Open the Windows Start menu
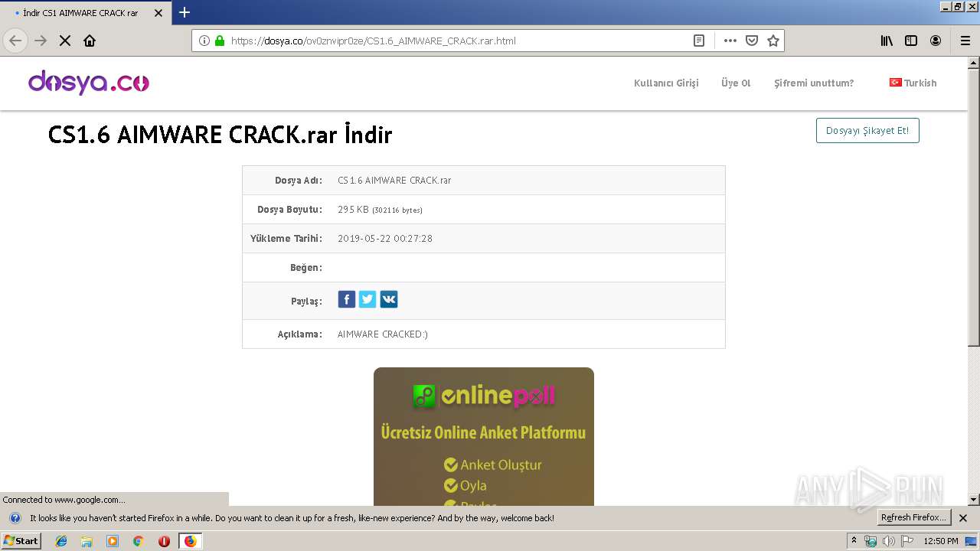This screenshot has width=980, height=551. pos(21,541)
